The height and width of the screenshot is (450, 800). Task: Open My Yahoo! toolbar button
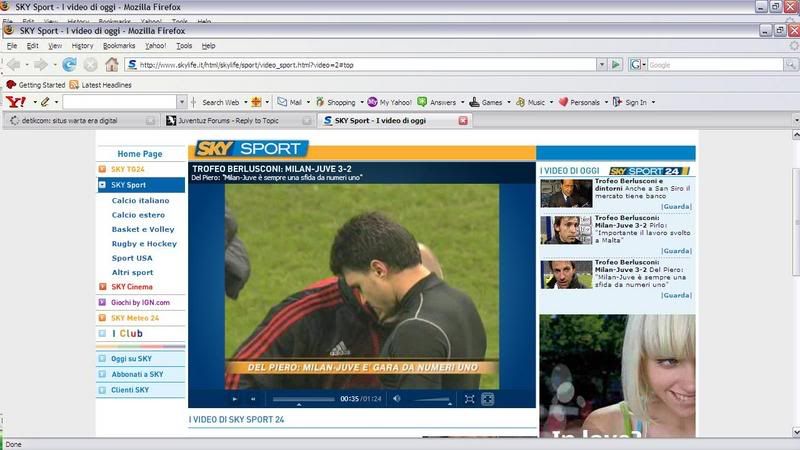pyautogui.click(x=389, y=102)
